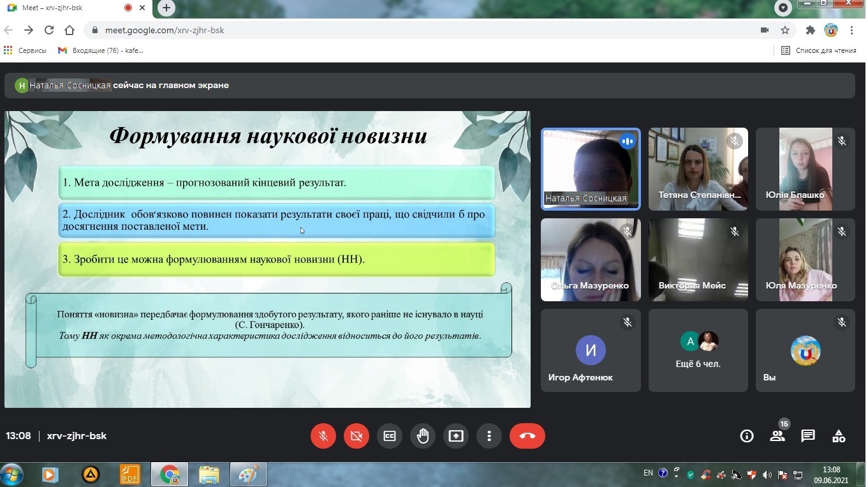Select Виктория Мейс's video tile
The height and width of the screenshot is (487, 868).
698,260
